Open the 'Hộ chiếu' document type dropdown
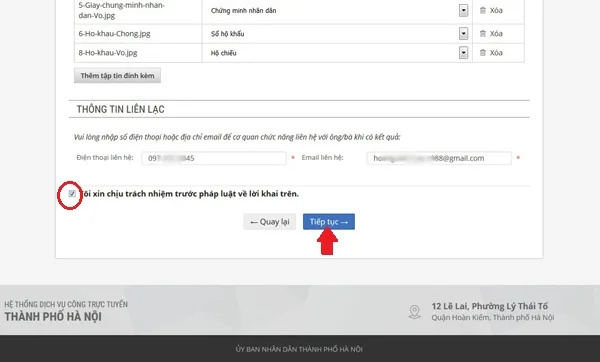The image size is (600, 362). pyautogui.click(x=463, y=52)
